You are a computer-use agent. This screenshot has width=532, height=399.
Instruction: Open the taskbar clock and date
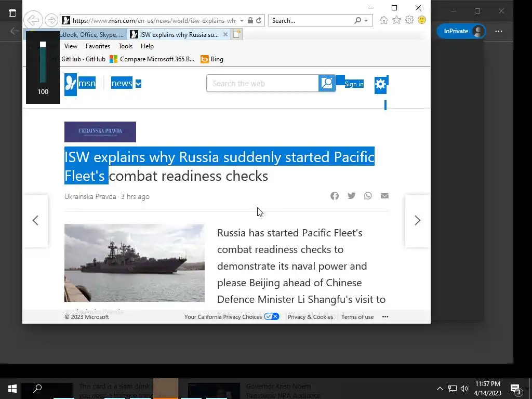(487, 389)
